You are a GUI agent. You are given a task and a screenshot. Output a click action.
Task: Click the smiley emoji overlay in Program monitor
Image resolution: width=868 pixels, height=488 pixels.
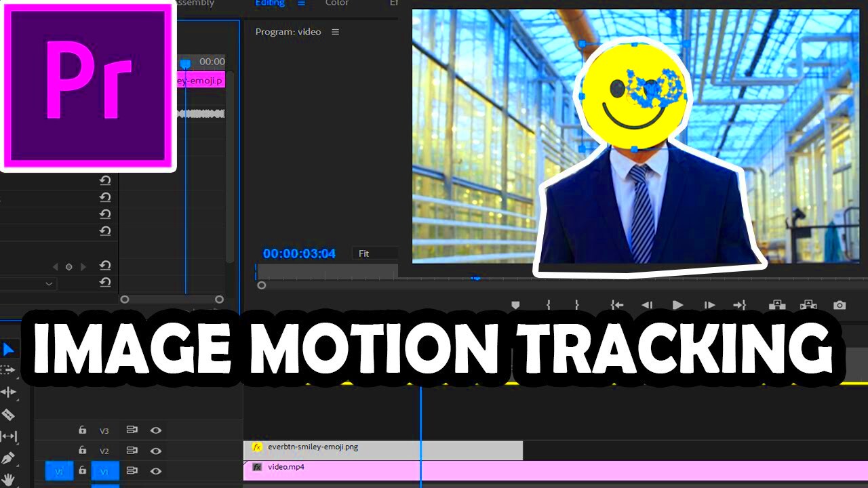(633, 96)
